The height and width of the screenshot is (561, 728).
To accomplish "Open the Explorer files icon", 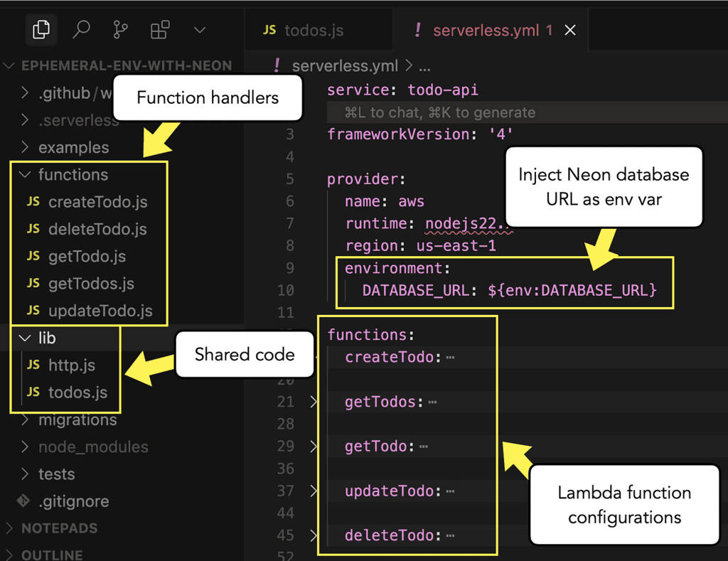I will coord(41,30).
